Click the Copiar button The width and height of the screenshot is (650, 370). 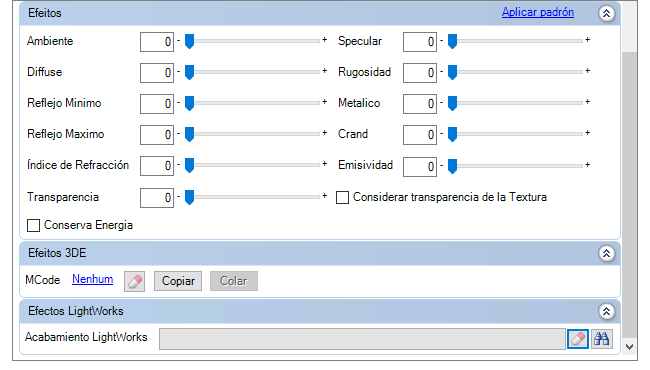(x=178, y=281)
